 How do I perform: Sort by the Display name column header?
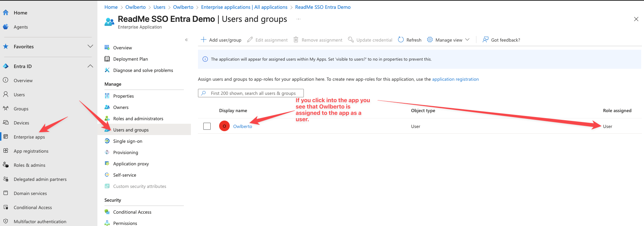[233, 111]
